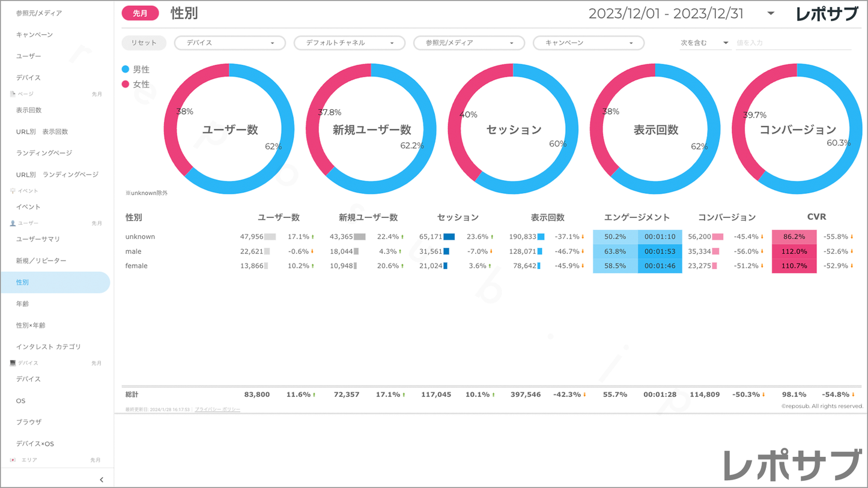Click the 値を入力 search input field
The width and height of the screenshot is (868, 488).
(793, 43)
